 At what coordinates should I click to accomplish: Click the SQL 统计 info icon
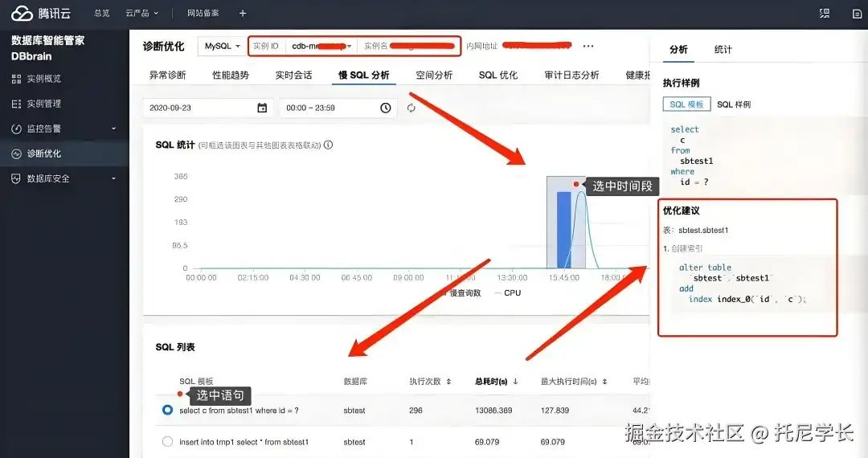pyautogui.click(x=328, y=145)
